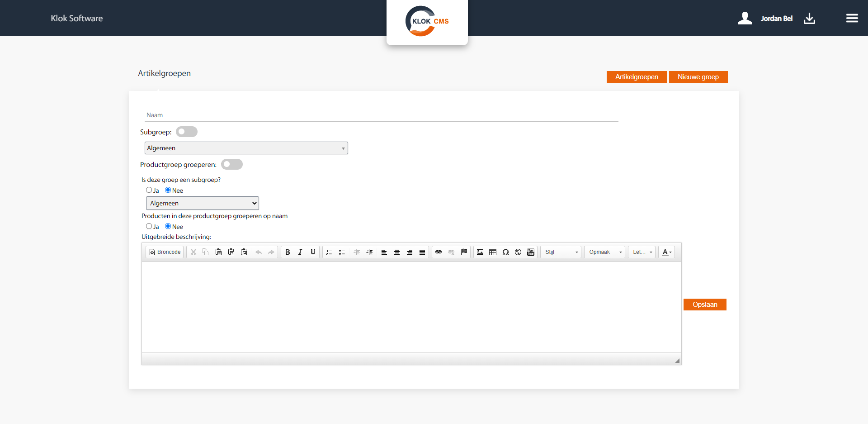Click into the description text area
Image resolution: width=868 pixels, height=424 pixels.
411,307
